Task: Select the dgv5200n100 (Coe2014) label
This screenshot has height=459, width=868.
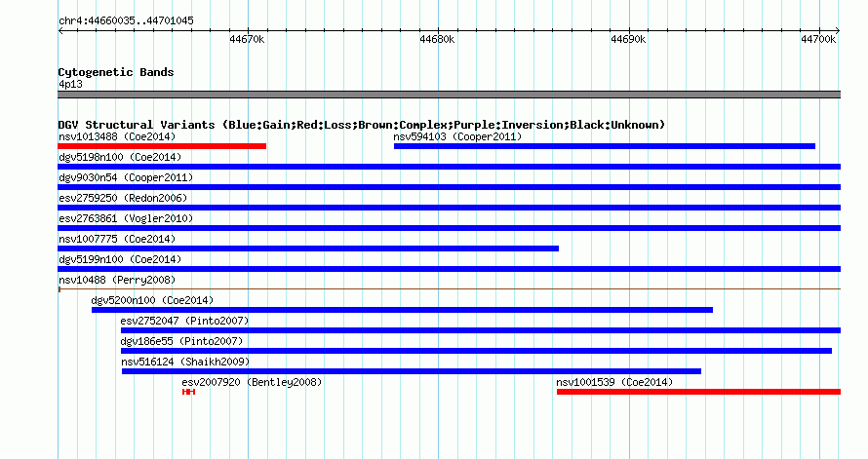Action: 152,300
